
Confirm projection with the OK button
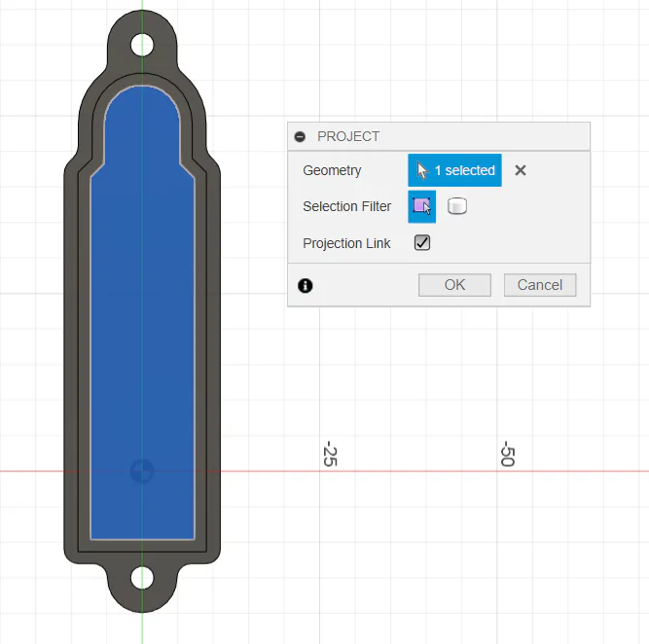coord(454,285)
